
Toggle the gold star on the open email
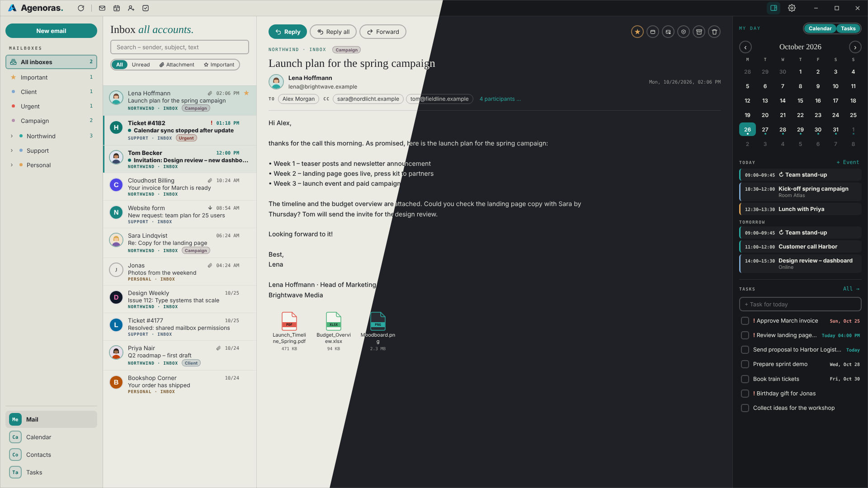pos(637,32)
